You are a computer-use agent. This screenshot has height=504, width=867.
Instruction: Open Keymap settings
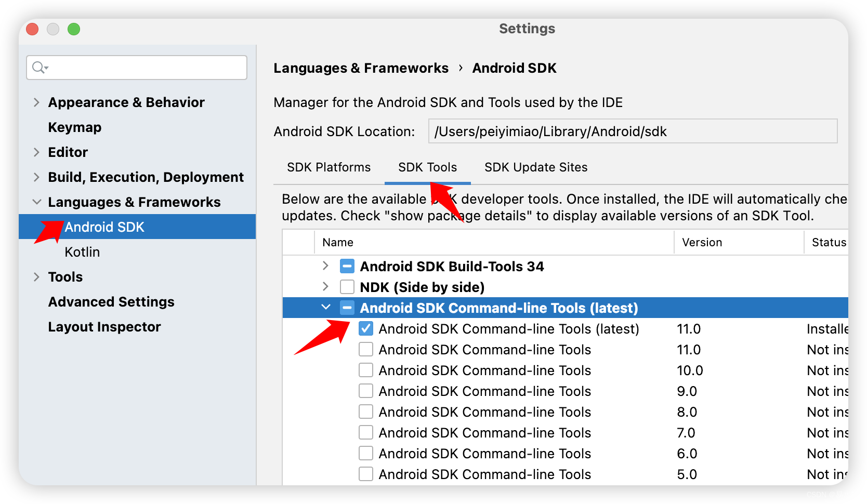coord(75,127)
